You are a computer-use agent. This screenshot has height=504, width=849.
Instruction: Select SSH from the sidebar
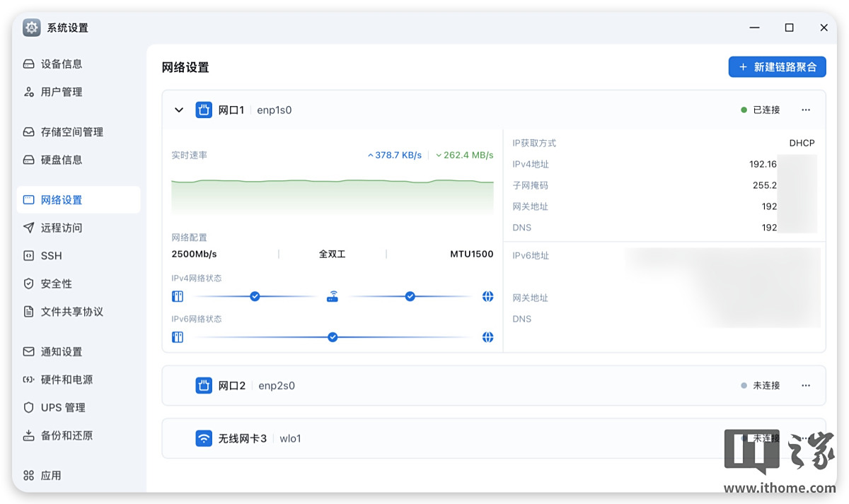point(51,256)
